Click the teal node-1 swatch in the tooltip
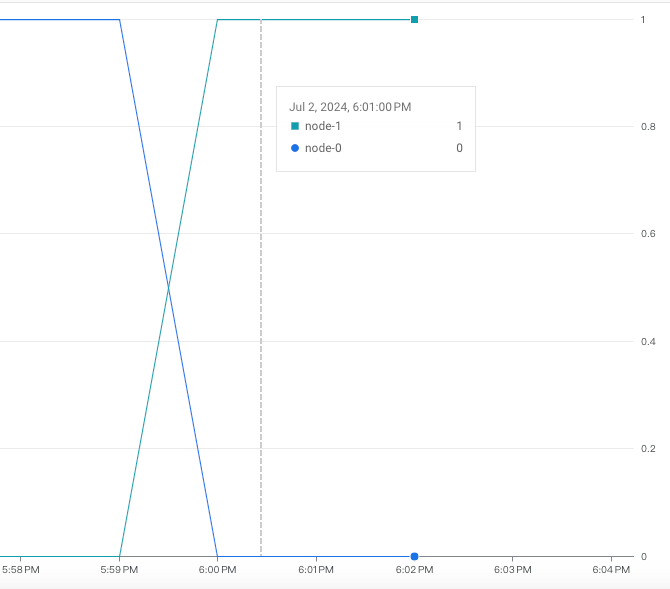 point(295,126)
